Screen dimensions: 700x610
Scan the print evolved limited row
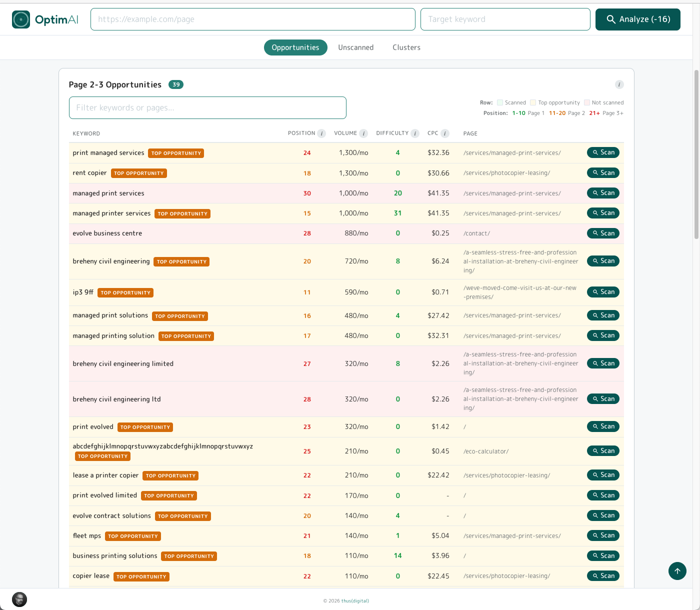tap(603, 495)
